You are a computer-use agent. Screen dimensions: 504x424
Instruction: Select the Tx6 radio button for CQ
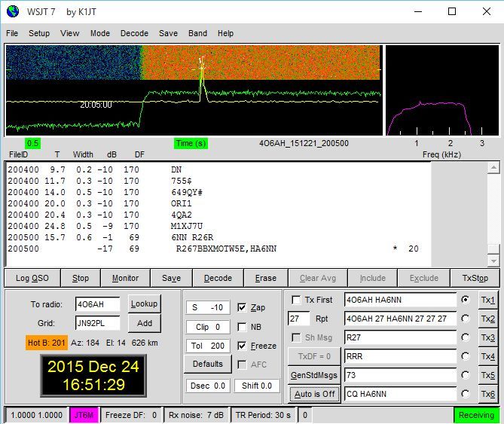(465, 394)
